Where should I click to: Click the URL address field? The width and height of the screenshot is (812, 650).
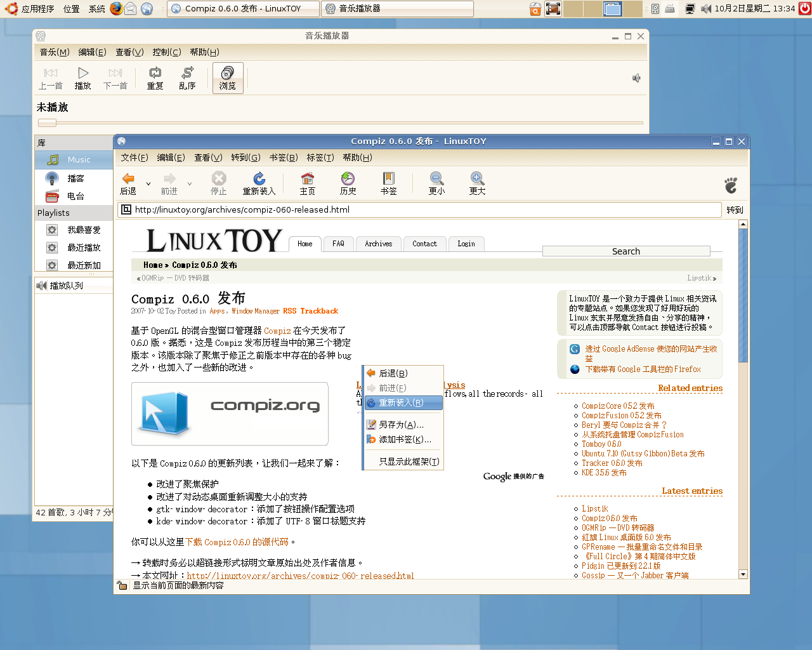pyautogui.click(x=419, y=209)
